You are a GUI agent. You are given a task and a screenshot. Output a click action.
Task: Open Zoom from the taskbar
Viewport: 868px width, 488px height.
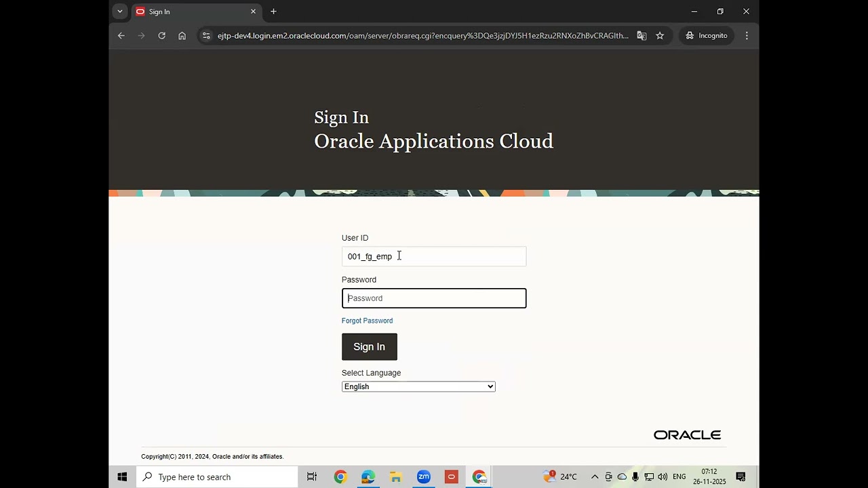[424, 477]
